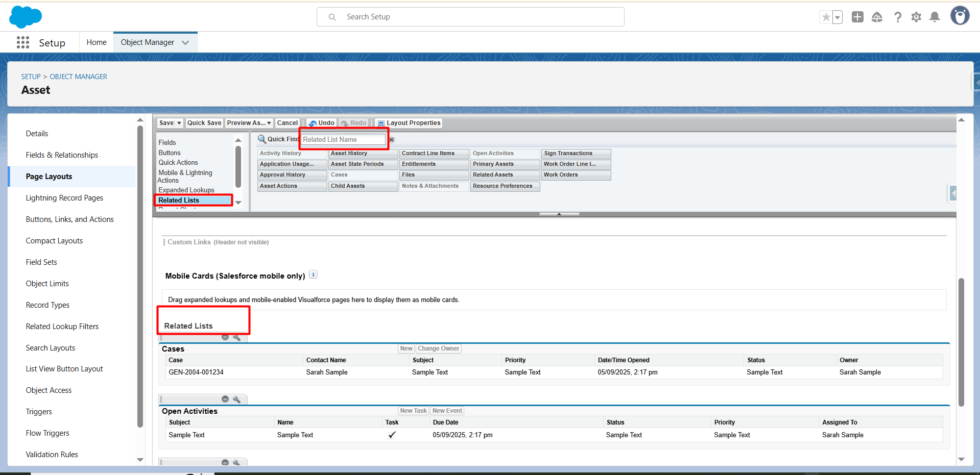Switch to the Home tab

[x=97, y=42]
